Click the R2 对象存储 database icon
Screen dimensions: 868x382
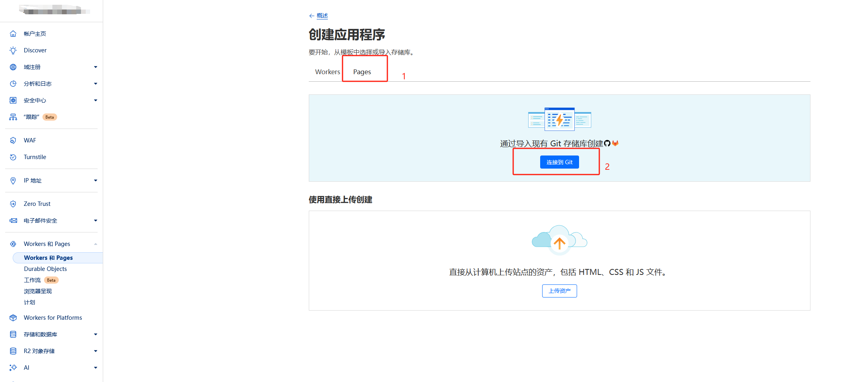13,351
